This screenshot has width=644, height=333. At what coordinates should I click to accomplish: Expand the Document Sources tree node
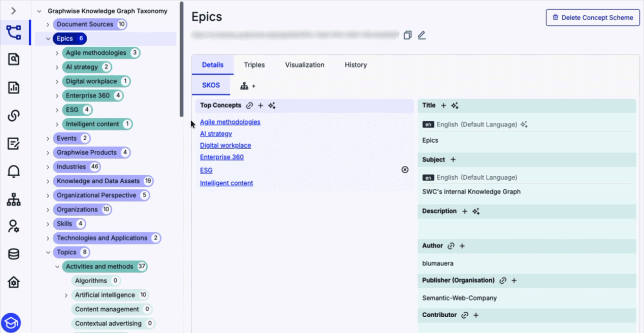(48, 24)
